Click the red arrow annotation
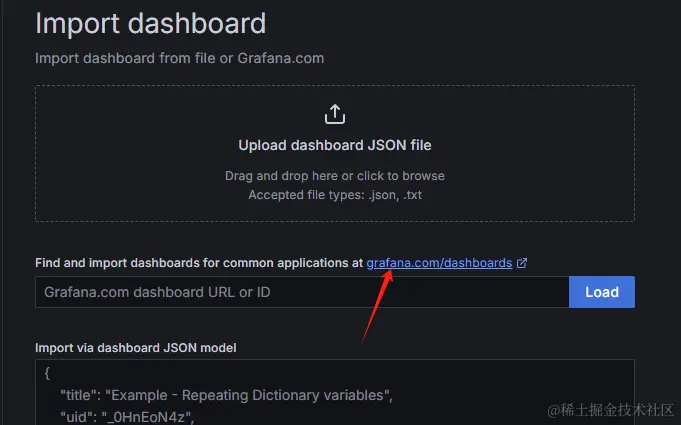The image size is (681, 425). (377, 306)
